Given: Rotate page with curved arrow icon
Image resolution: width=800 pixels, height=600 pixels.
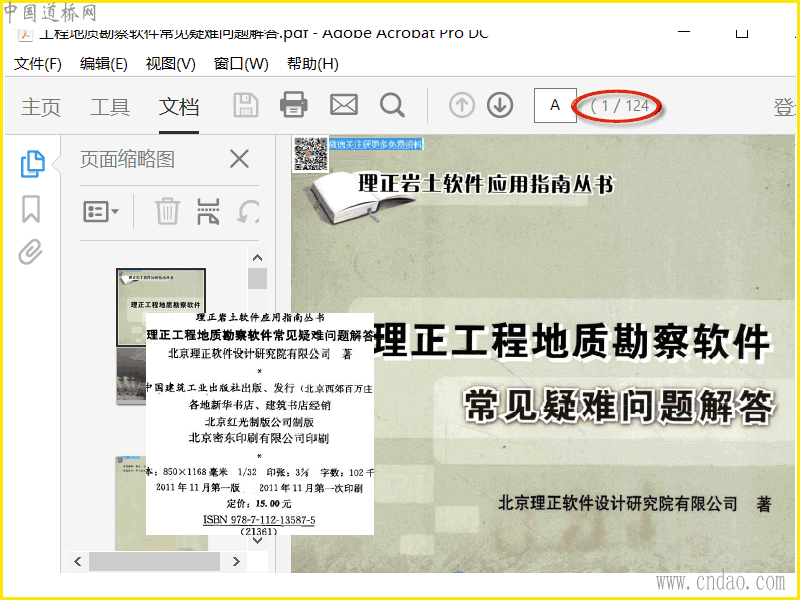Looking at the screenshot, I should pyautogui.click(x=248, y=212).
